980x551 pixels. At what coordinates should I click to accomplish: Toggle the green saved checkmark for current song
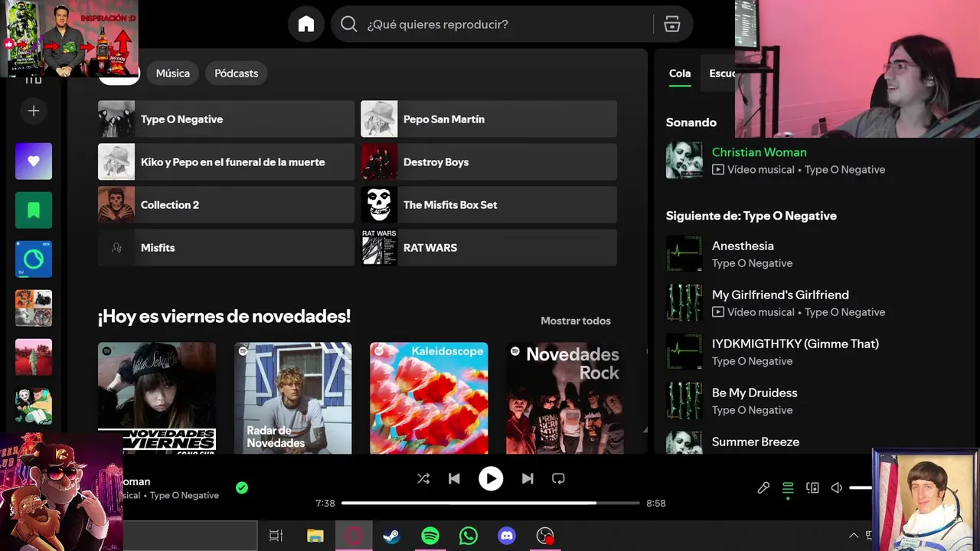tap(242, 487)
